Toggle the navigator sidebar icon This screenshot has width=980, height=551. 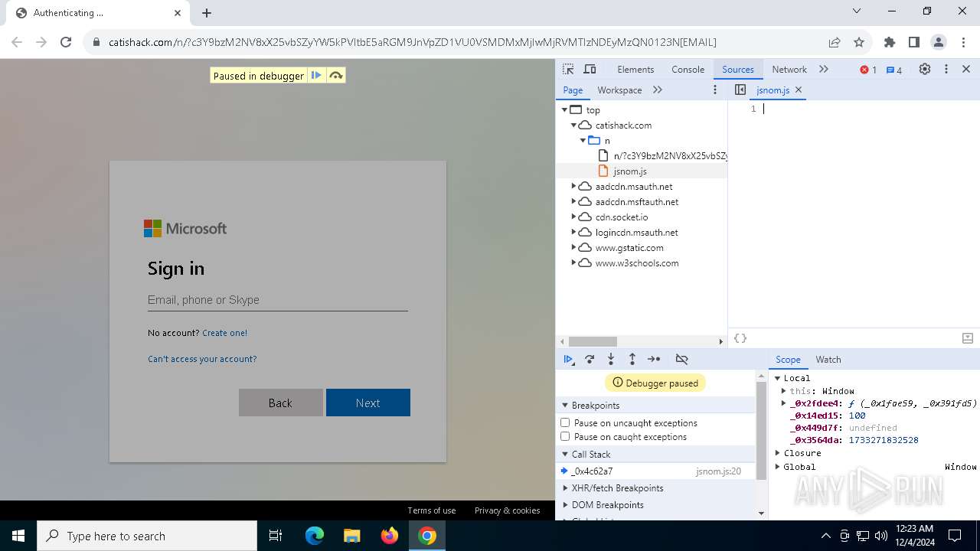pyautogui.click(x=740, y=90)
